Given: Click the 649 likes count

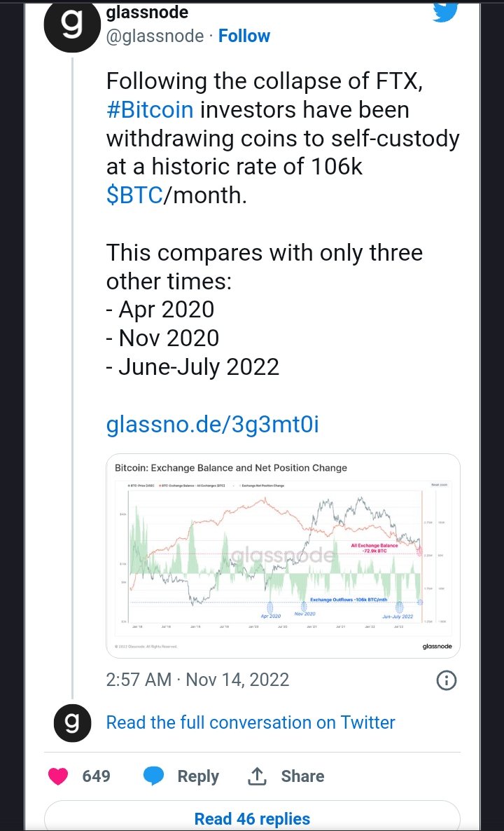Looking at the screenshot, I should tap(97, 776).
